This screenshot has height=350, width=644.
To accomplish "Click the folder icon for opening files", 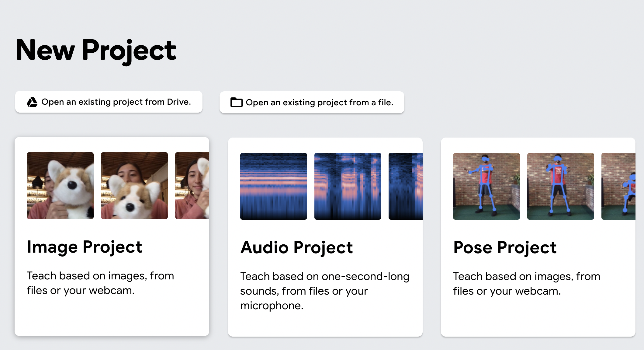I will (x=236, y=102).
